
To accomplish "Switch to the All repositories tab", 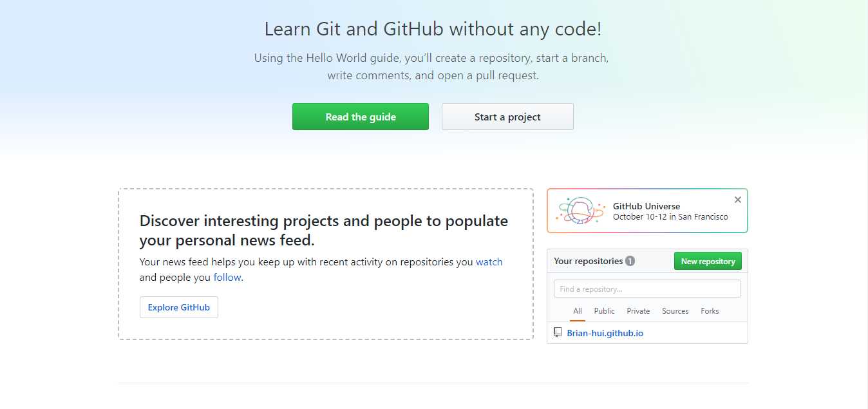I will tap(578, 311).
